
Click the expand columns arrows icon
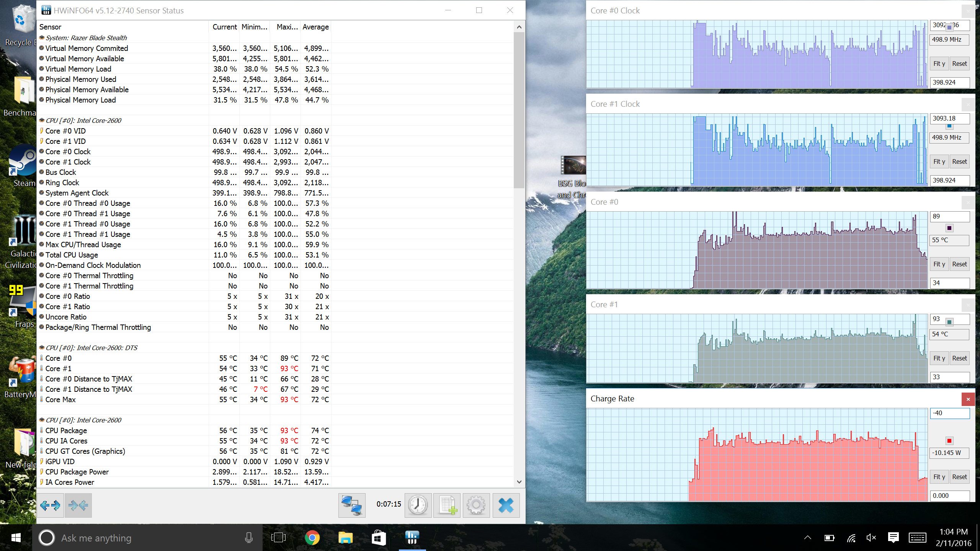[x=50, y=505]
